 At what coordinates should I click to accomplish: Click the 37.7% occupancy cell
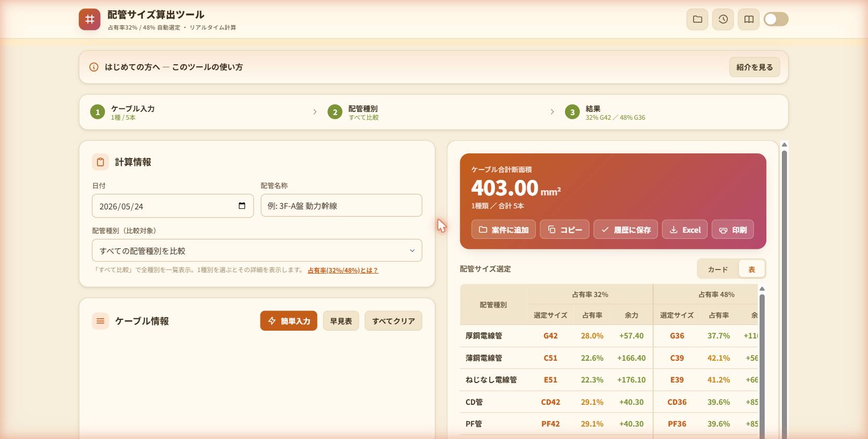(719, 336)
